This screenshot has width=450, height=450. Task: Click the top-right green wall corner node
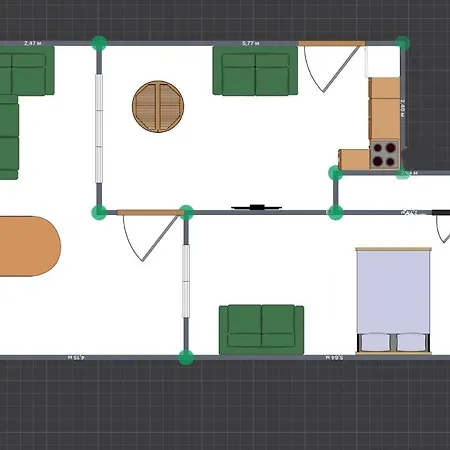[402, 43]
